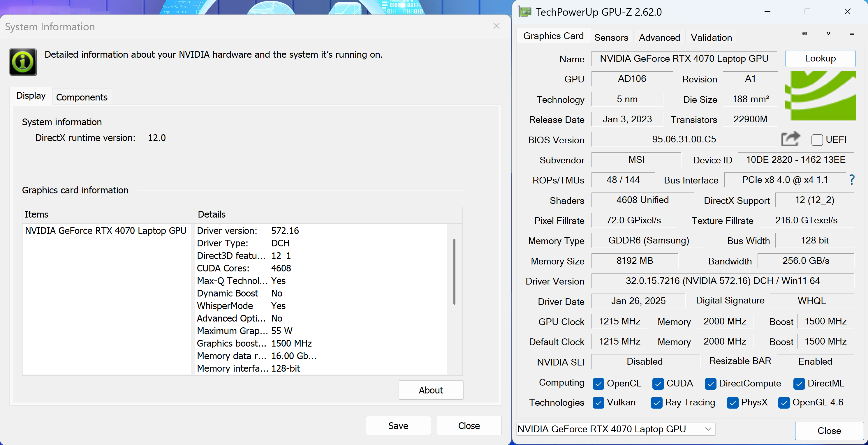Click the Driver version 572.16 row
This screenshot has height=445, width=868.
point(322,231)
